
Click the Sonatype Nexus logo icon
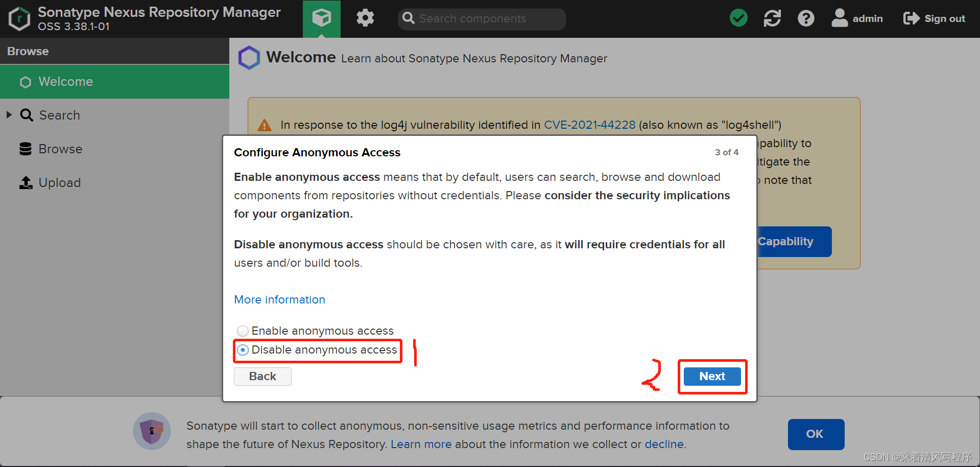click(x=19, y=19)
